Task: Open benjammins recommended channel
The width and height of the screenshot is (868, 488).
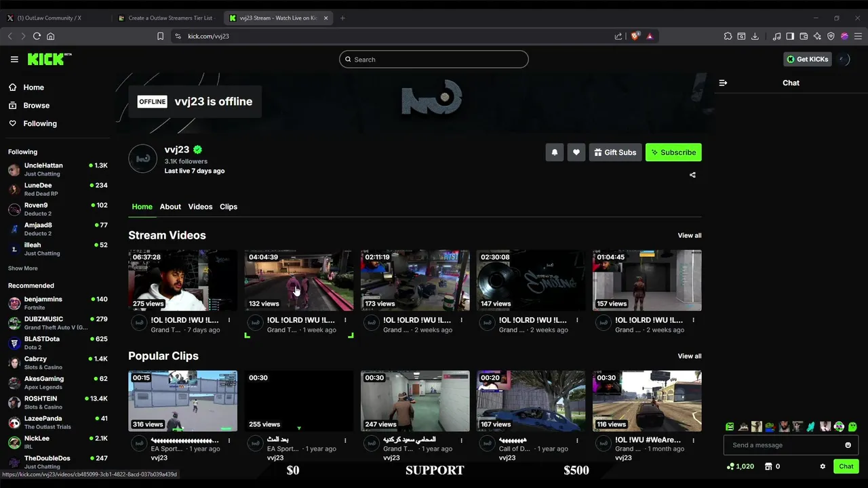Action: click(58, 303)
